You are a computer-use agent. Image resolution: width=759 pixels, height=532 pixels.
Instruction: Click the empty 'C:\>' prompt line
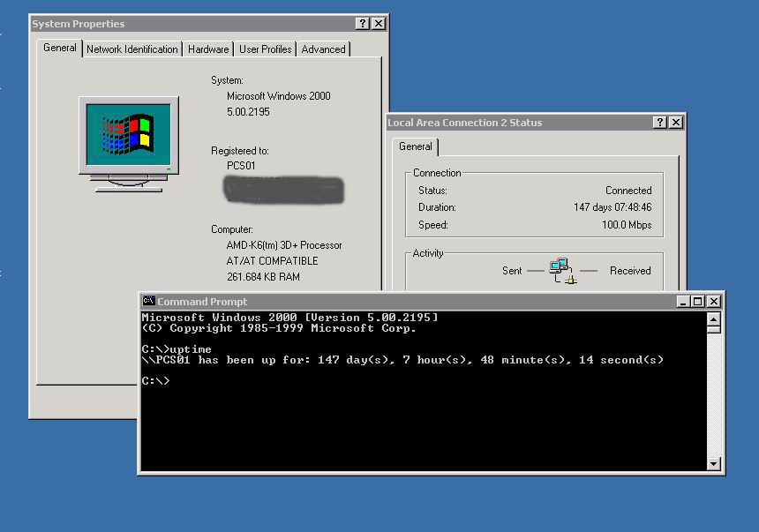point(155,381)
